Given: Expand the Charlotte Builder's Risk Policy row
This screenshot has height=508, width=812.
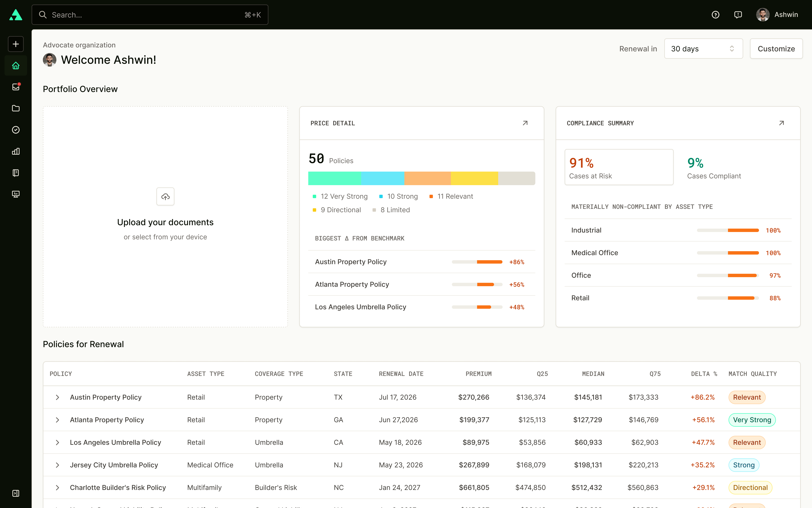Looking at the screenshot, I should (57, 488).
